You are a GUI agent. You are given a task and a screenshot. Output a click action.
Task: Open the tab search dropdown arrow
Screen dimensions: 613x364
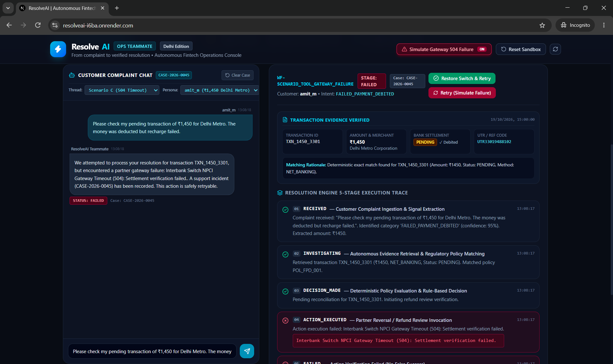tap(8, 8)
